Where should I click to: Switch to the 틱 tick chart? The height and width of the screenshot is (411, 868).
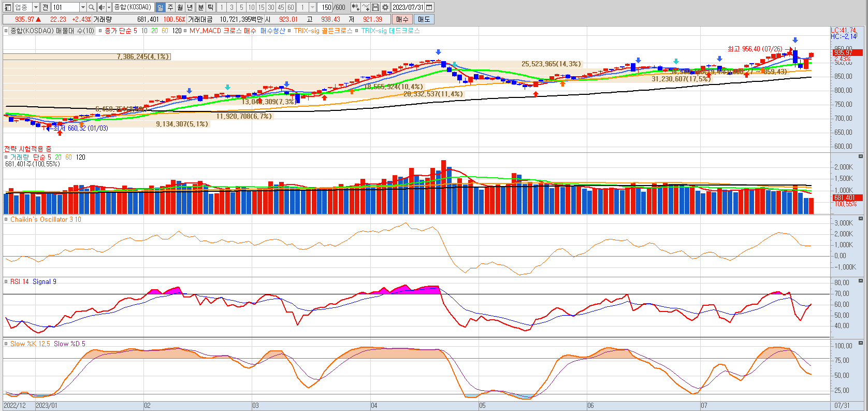click(x=211, y=7)
